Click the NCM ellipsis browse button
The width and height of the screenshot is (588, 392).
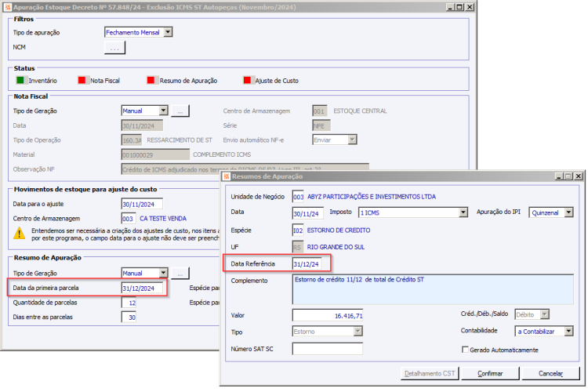[x=114, y=48]
